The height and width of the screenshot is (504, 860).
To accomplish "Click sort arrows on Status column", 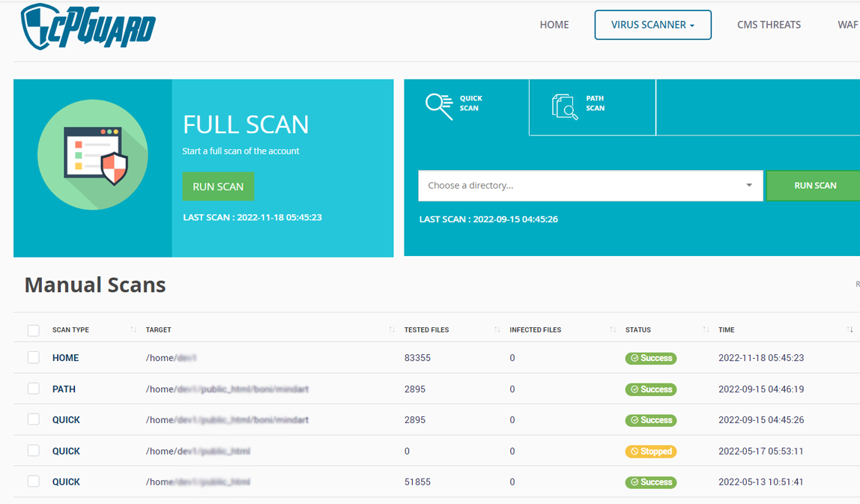I will tap(706, 330).
